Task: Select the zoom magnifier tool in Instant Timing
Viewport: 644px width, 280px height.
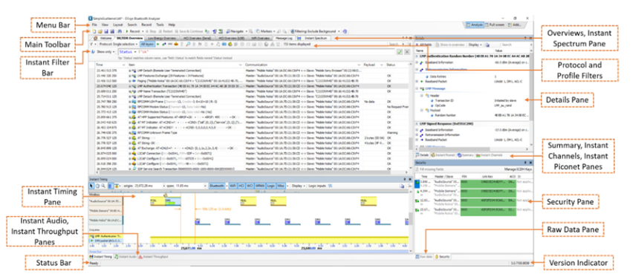Action: (103, 186)
